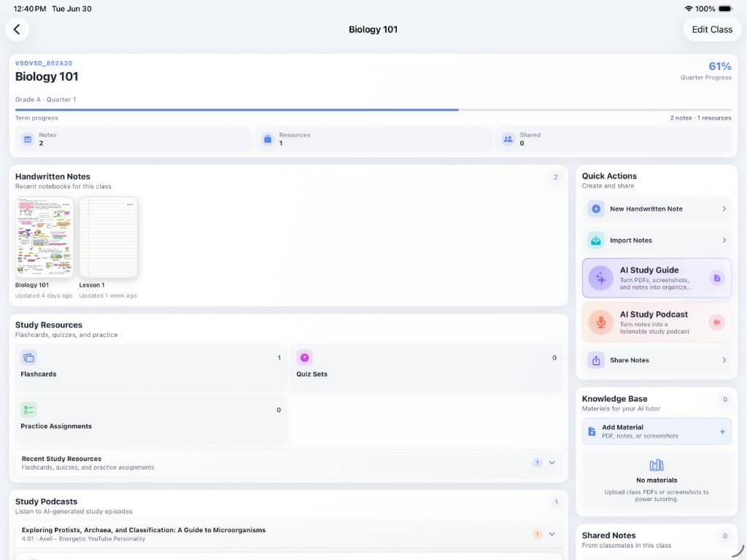Select the Quiz Sets card label
The image size is (747, 560).
(311, 374)
